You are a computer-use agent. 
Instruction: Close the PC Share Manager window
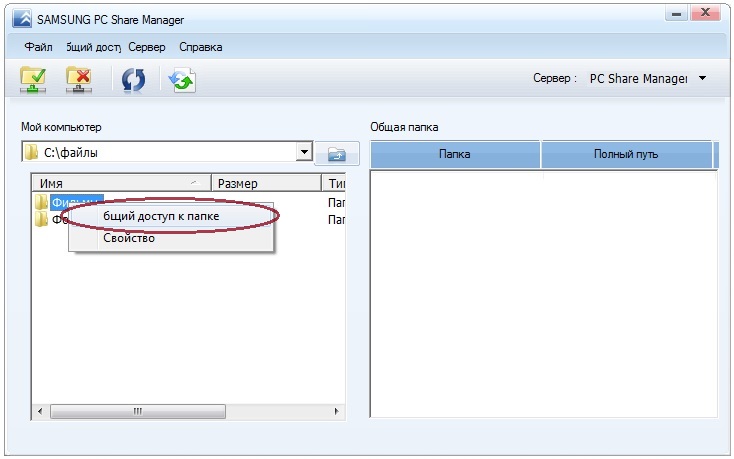pos(706,13)
